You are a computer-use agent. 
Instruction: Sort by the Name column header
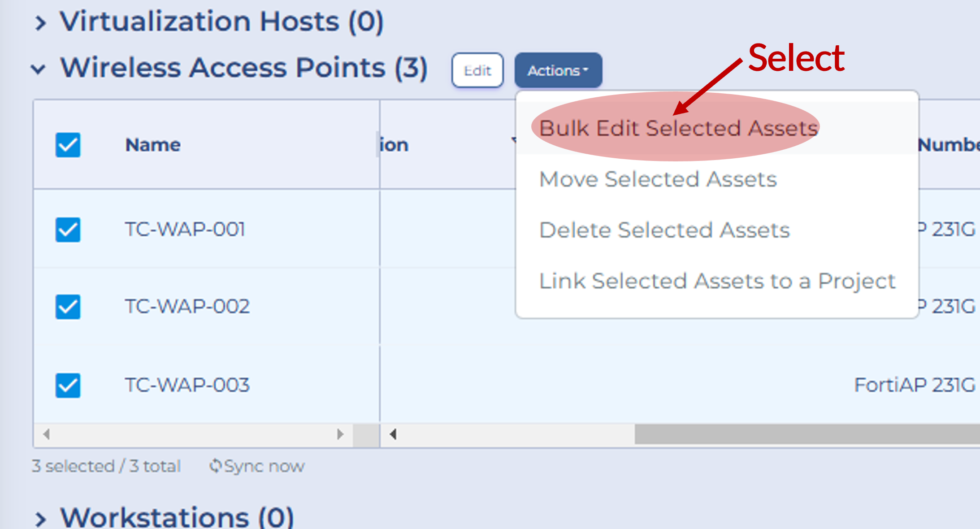point(153,145)
